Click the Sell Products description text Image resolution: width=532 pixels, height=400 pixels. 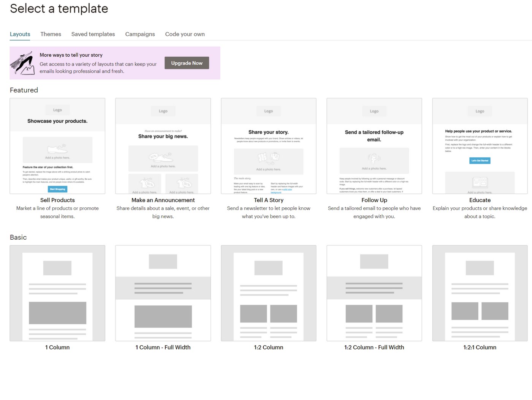click(57, 212)
